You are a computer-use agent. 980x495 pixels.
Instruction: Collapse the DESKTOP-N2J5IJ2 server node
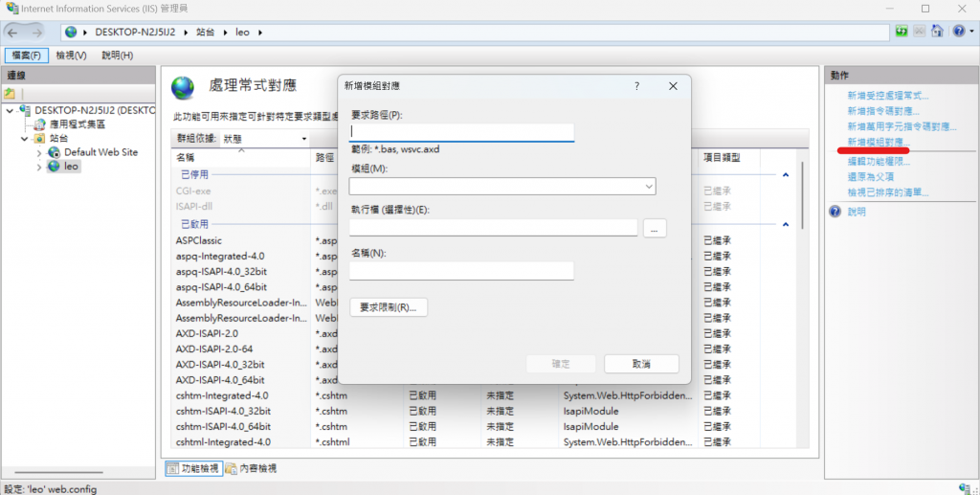(10, 111)
